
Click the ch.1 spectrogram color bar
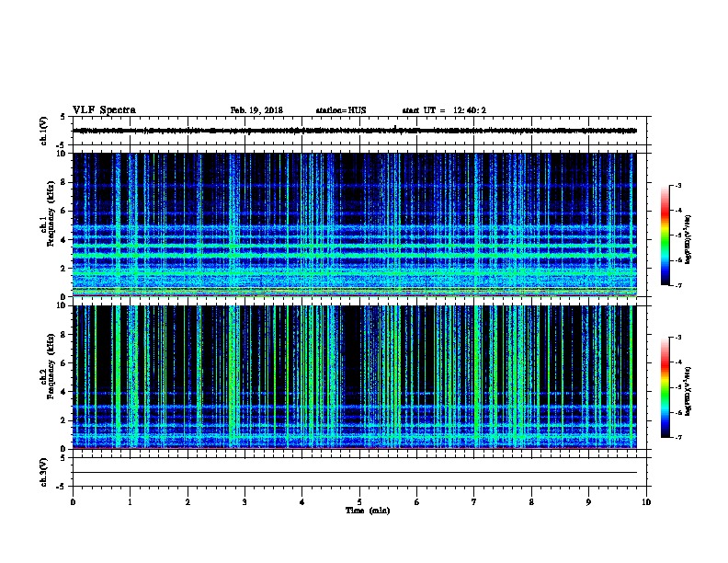[665, 236]
